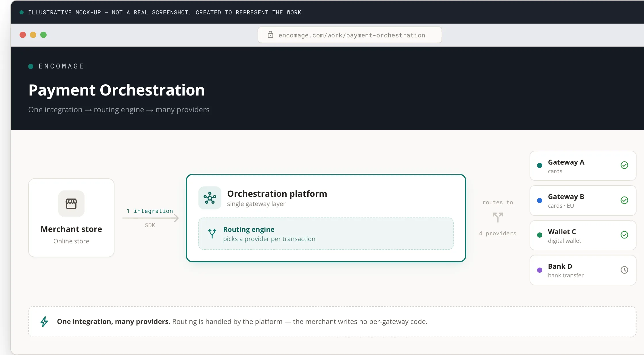
Task: Click the 'routes to' label
Action: pyautogui.click(x=498, y=202)
